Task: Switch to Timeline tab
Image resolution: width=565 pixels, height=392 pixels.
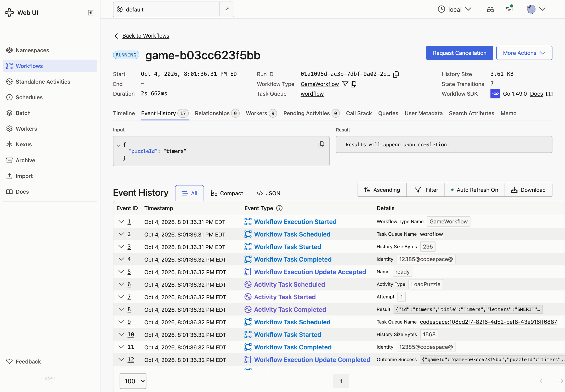Action: tap(124, 113)
